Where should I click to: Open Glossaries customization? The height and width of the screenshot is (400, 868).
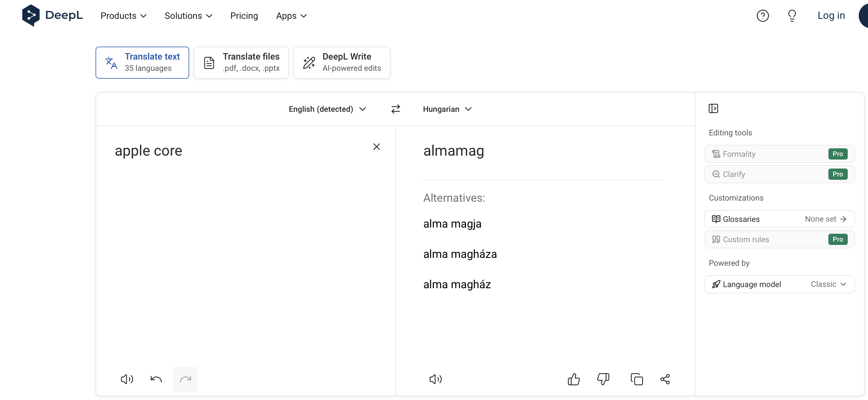pyautogui.click(x=779, y=219)
